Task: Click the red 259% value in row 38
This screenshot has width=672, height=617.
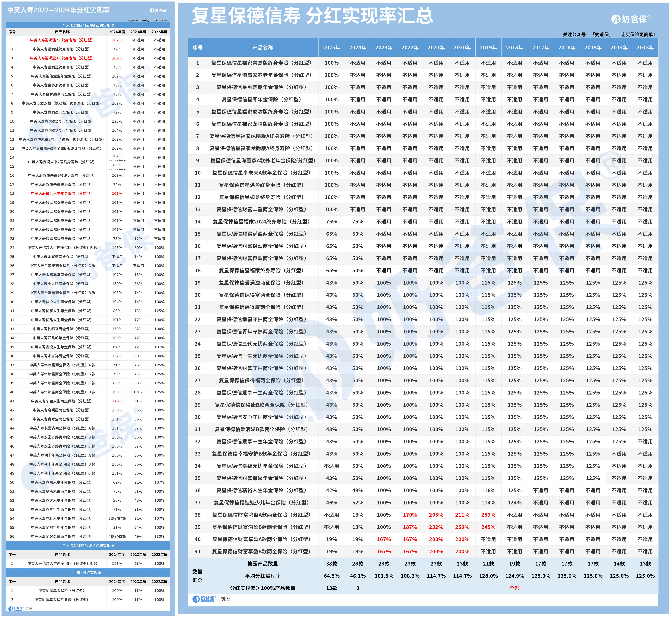Action: (488, 515)
